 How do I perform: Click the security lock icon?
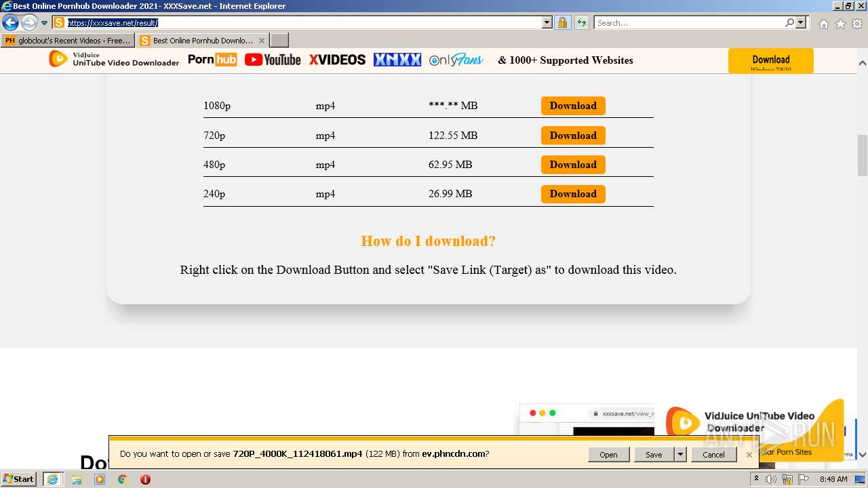[x=562, y=22]
